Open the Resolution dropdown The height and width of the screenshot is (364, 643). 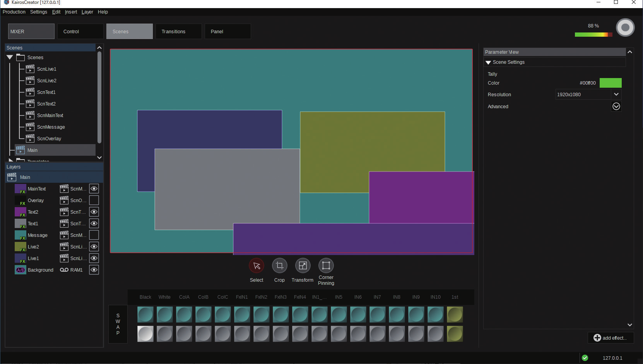coord(616,94)
